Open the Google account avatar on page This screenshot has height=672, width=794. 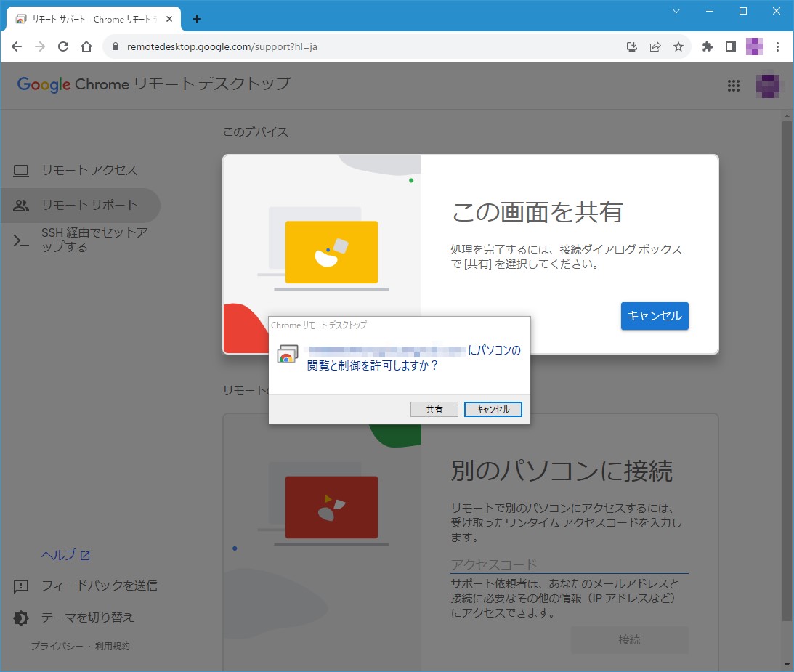click(x=768, y=86)
